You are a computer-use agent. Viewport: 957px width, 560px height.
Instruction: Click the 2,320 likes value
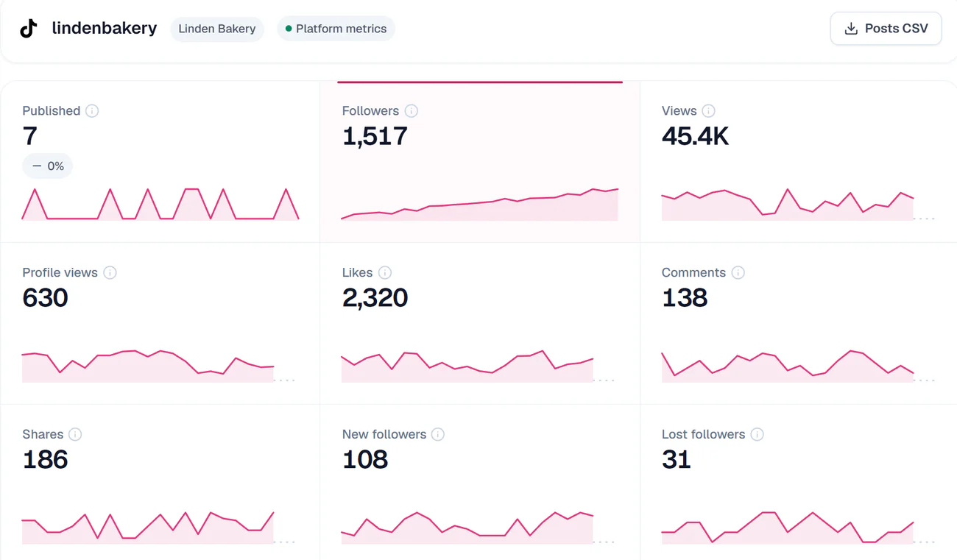point(375,298)
